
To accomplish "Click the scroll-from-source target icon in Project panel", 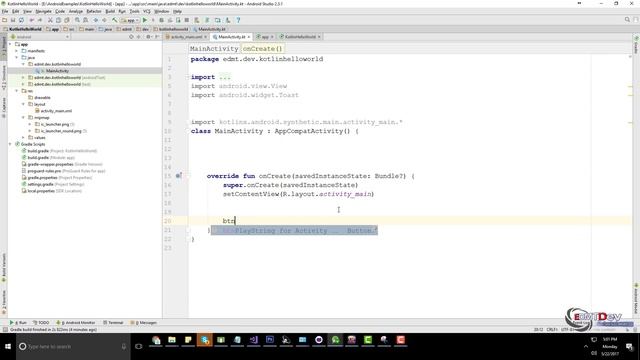I will (131, 37).
